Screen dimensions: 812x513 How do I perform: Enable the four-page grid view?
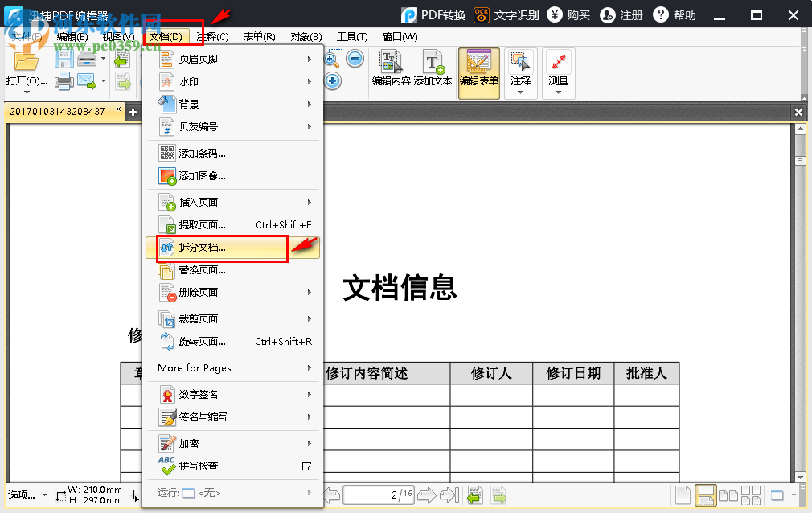click(x=751, y=495)
